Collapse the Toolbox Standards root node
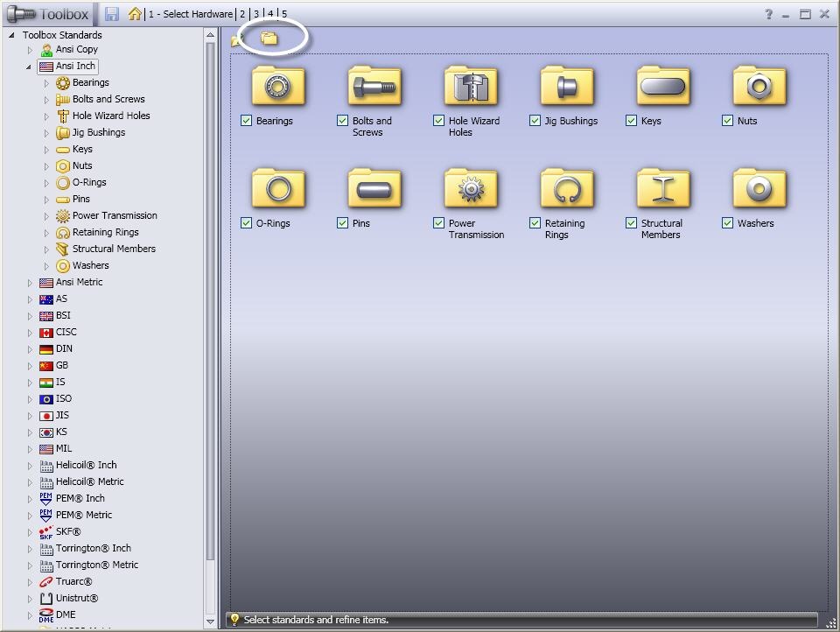 11,35
